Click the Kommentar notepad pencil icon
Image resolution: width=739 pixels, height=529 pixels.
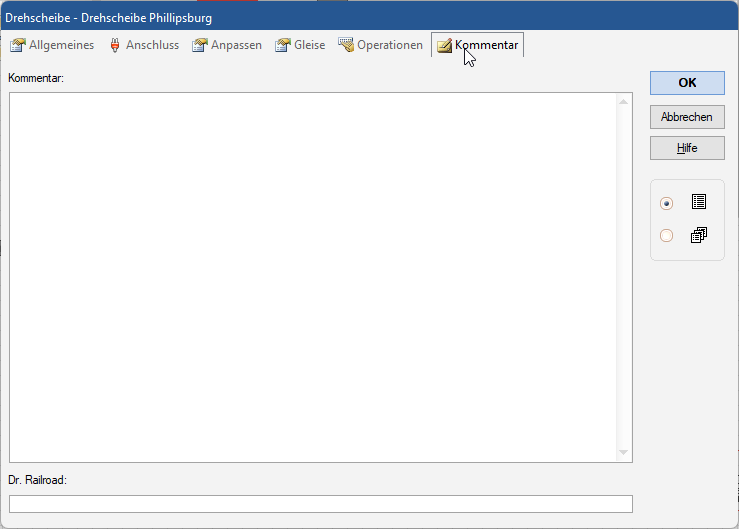444,45
